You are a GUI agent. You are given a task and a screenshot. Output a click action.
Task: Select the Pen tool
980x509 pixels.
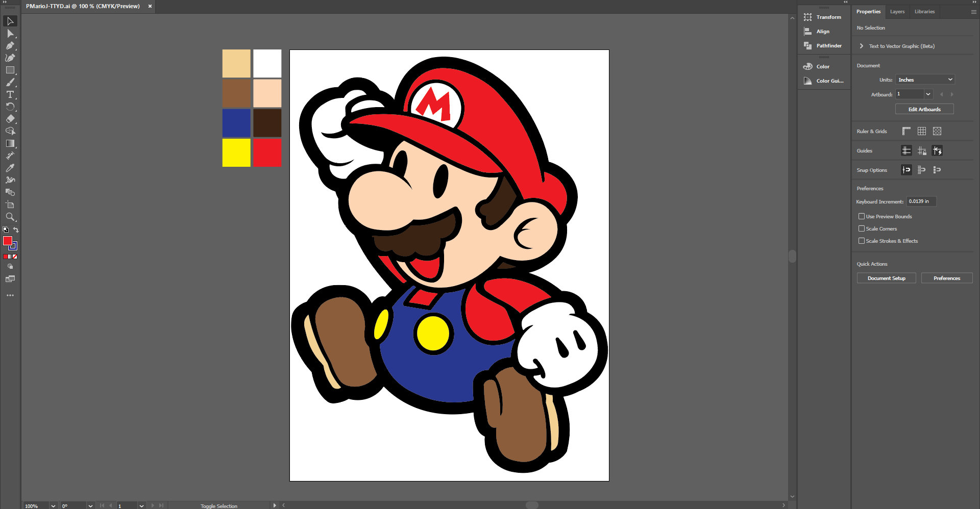10,45
